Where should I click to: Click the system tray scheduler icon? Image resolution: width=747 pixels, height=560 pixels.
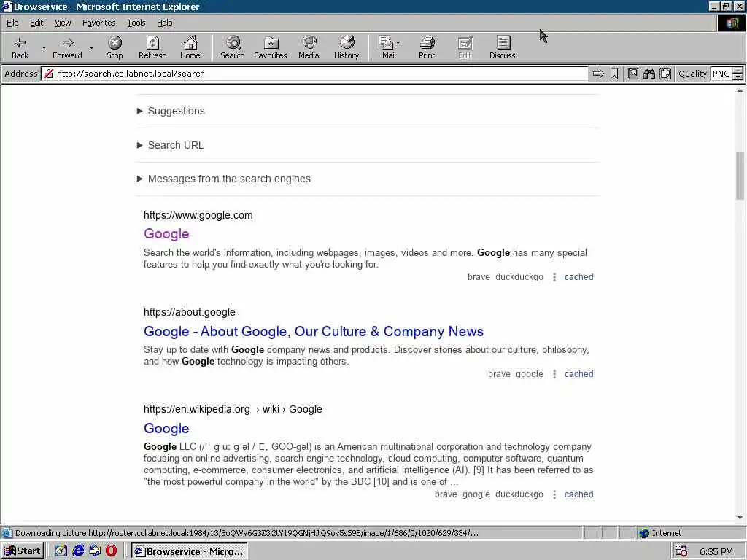point(681,551)
